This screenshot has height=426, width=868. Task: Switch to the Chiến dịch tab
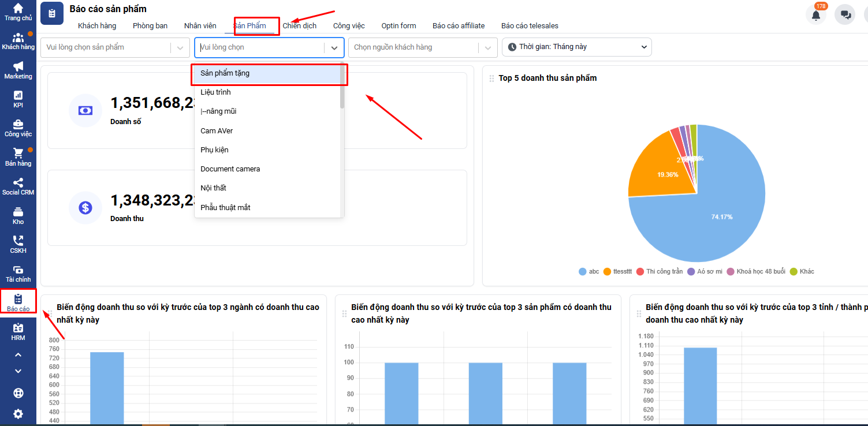(299, 25)
